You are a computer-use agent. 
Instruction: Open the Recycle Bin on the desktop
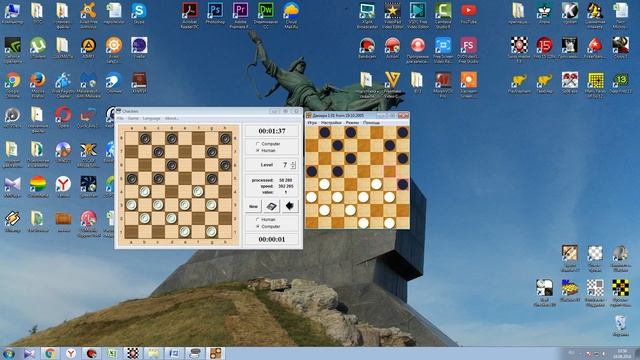620,325
